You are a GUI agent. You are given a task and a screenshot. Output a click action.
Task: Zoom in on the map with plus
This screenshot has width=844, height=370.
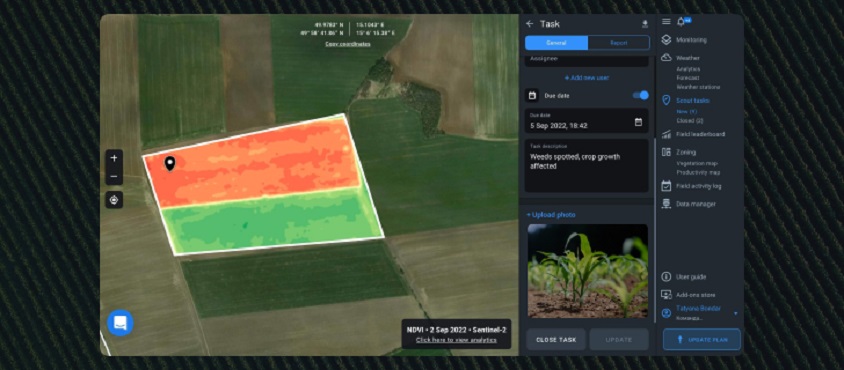(x=114, y=158)
